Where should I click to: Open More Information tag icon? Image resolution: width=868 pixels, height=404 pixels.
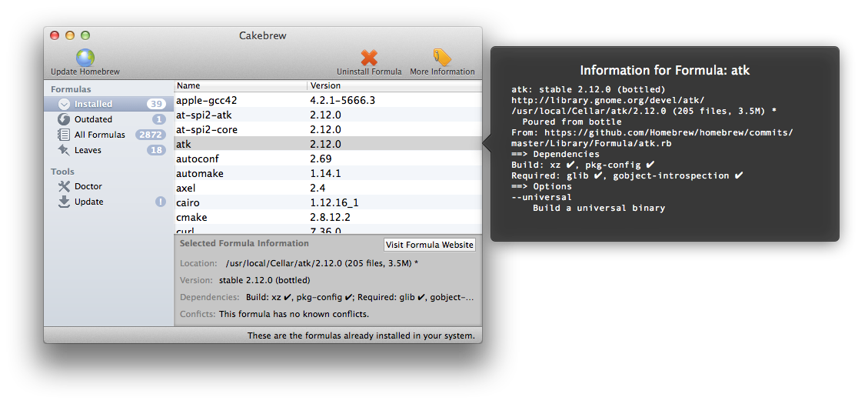tap(442, 58)
